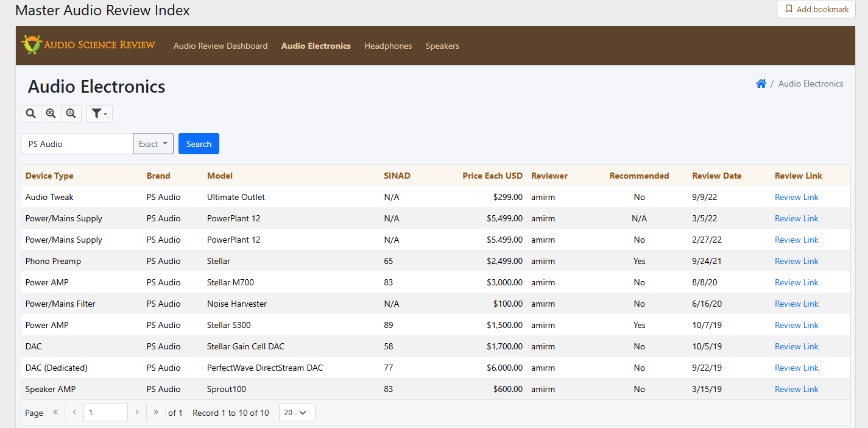
Task: Sort table by Device Type column header
Action: click(x=49, y=176)
